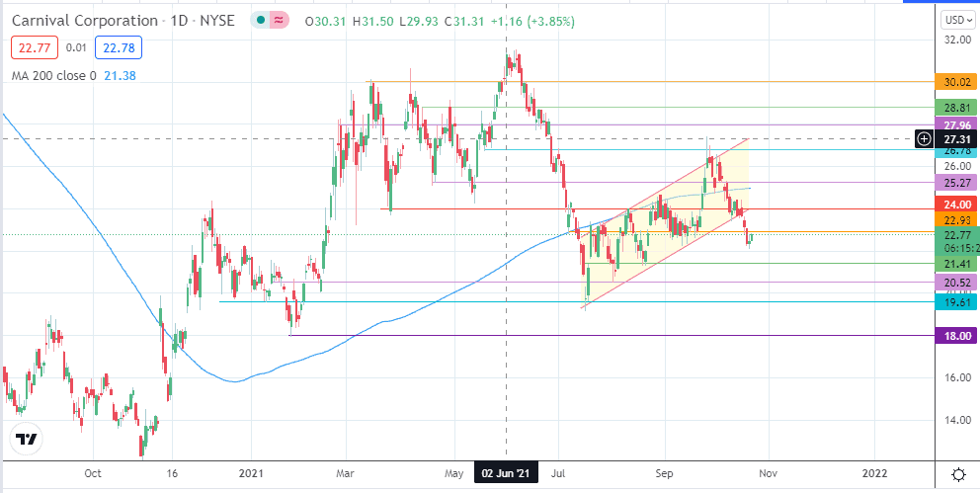Select the lilac 25.27 price label

955,183
